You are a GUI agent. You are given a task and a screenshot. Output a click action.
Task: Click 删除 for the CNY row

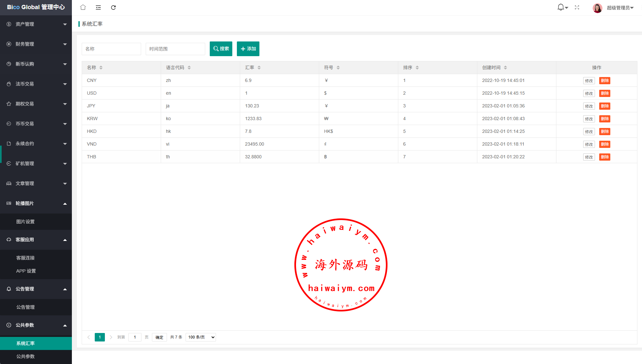click(x=604, y=81)
